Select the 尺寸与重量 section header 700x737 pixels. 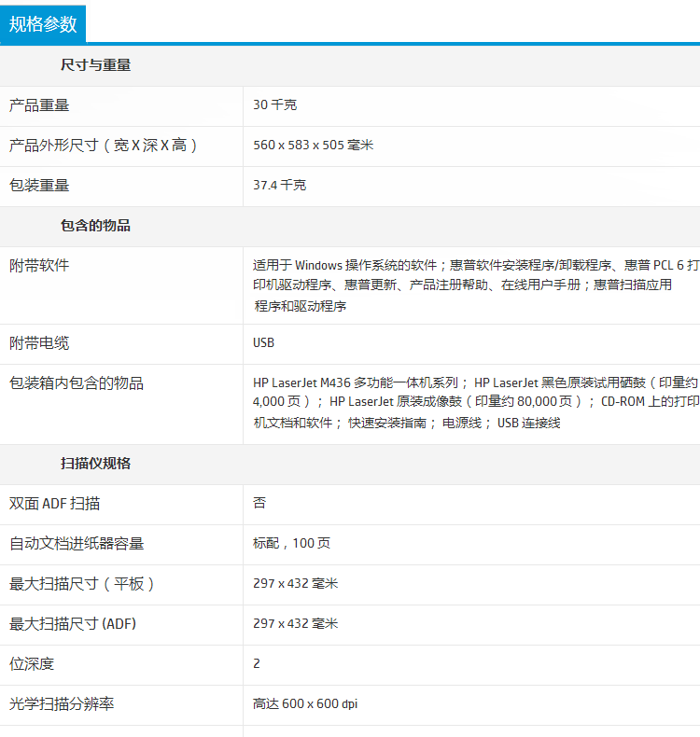pos(95,65)
